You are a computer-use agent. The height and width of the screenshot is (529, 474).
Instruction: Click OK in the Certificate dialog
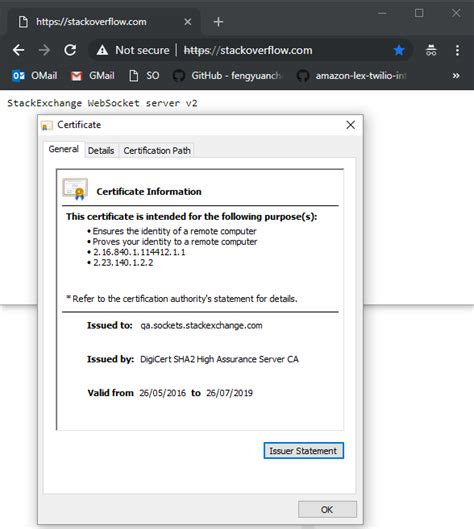(327, 509)
